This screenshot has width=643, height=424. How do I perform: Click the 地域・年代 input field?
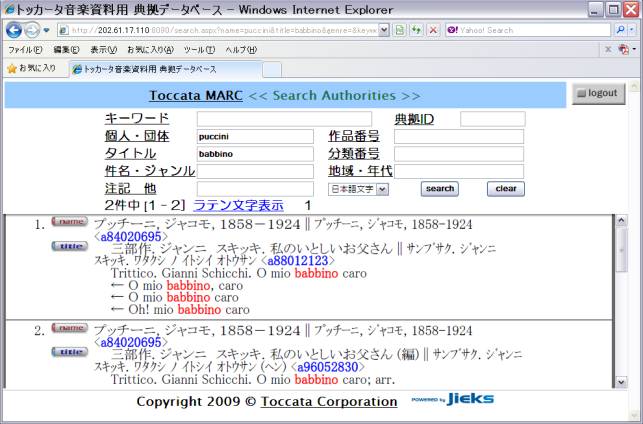[x=459, y=171]
